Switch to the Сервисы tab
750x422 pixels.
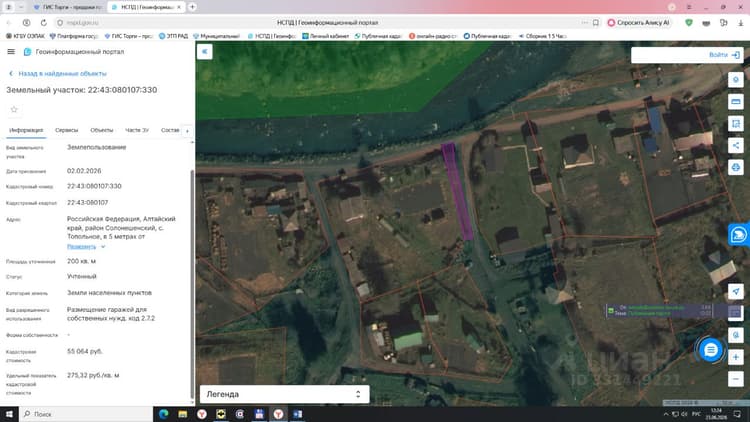(x=66, y=130)
